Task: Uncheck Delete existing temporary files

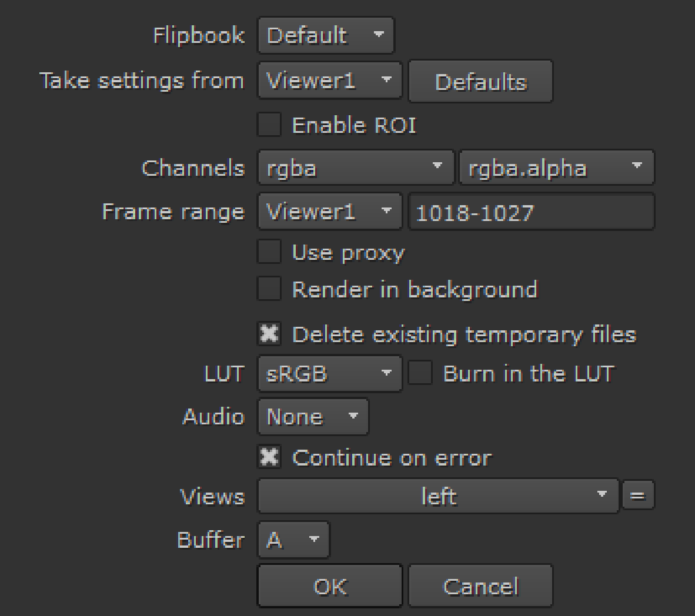Action: point(269,334)
